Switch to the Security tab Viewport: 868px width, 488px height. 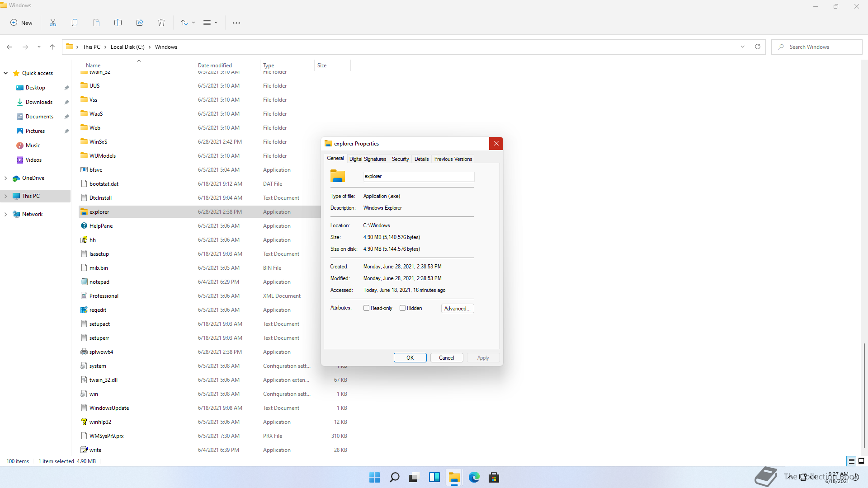click(x=400, y=159)
